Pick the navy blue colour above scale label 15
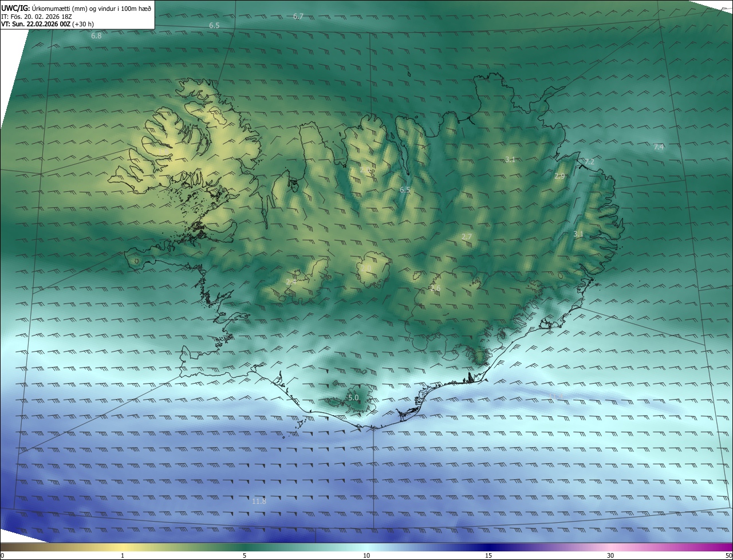Image resolution: width=733 pixels, height=560 pixels. [488, 547]
